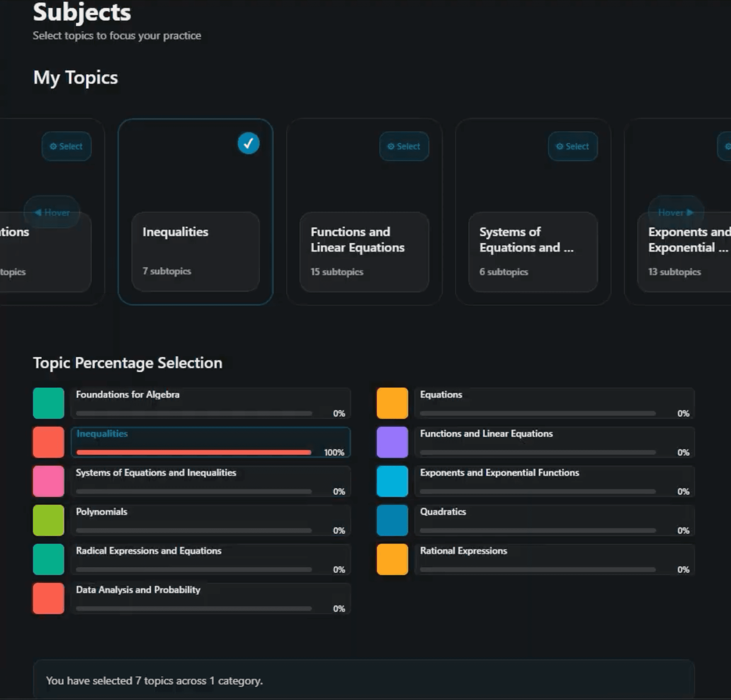Image resolution: width=731 pixels, height=700 pixels.
Task: Click the Quadratics progress bar
Action: coord(537,530)
